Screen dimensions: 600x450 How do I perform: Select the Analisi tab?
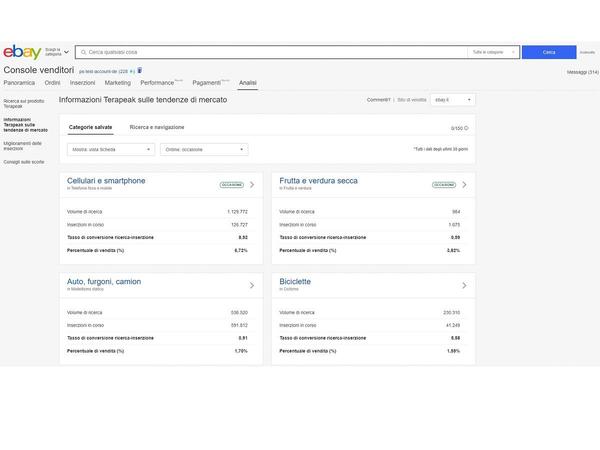248,83
